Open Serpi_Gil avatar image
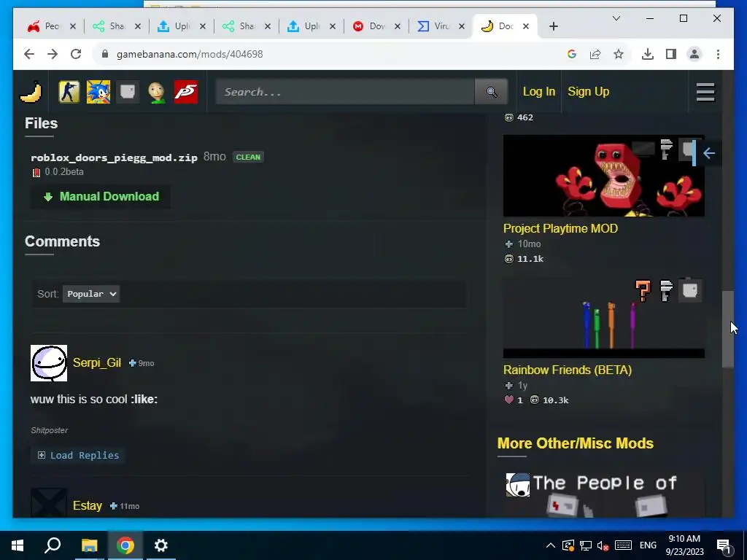This screenshot has width=747, height=560. click(x=49, y=363)
